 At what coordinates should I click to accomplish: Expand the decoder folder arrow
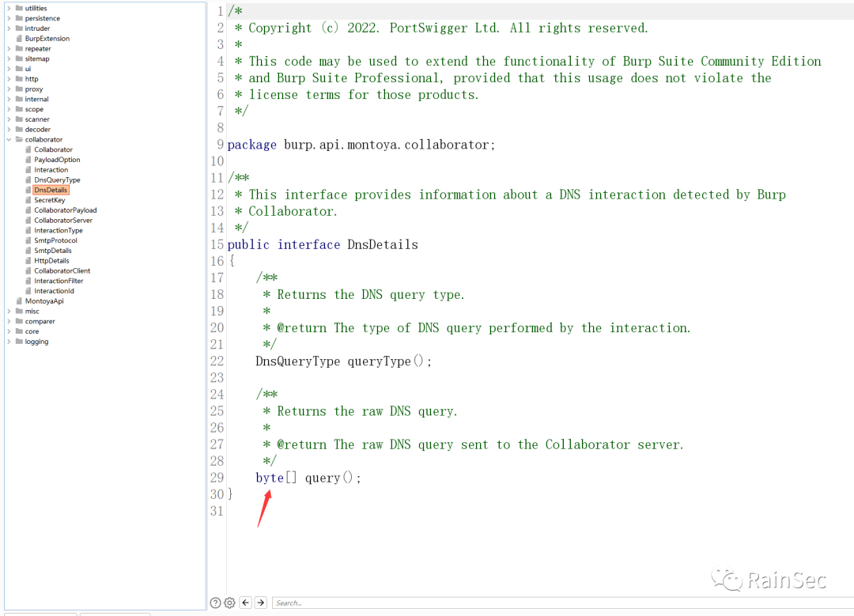(x=9, y=129)
